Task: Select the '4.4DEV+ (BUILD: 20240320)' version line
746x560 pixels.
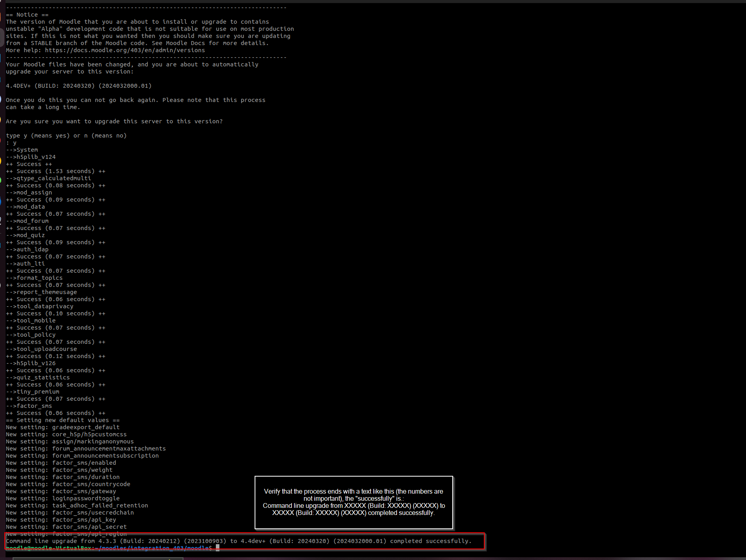Action: (79, 86)
